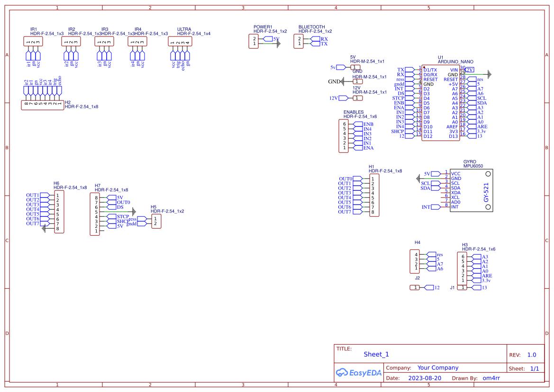554x392 pixels.
Task: Select the ENABLES 1x6 header symbol
Action: pyautogui.click(x=345, y=136)
